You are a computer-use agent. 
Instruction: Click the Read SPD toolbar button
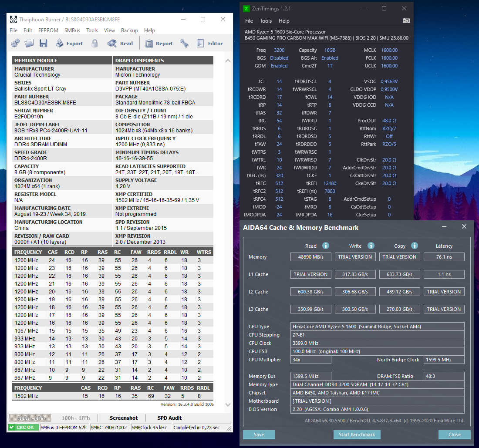point(120,44)
